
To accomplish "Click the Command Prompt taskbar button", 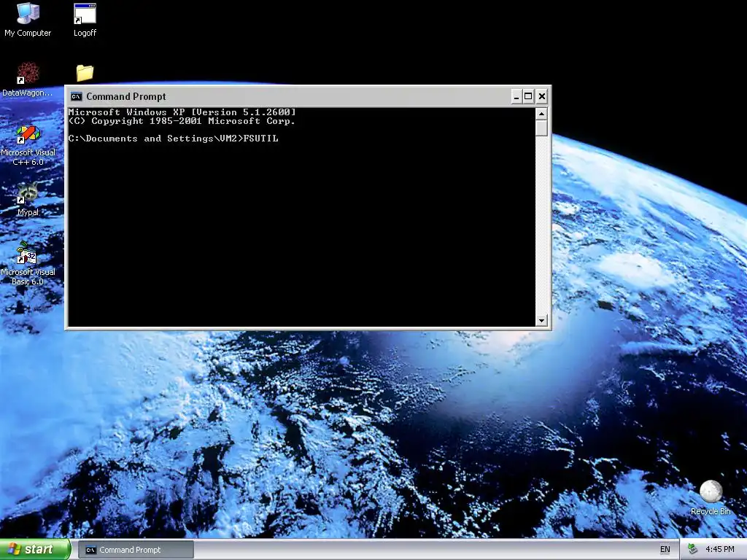I will [x=136, y=550].
